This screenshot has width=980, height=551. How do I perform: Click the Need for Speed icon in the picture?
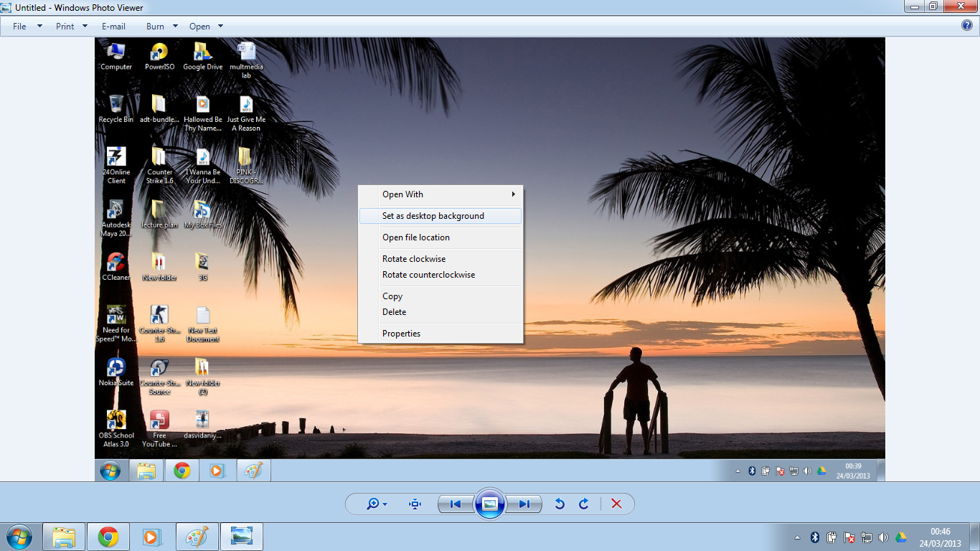click(x=116, y=324)
